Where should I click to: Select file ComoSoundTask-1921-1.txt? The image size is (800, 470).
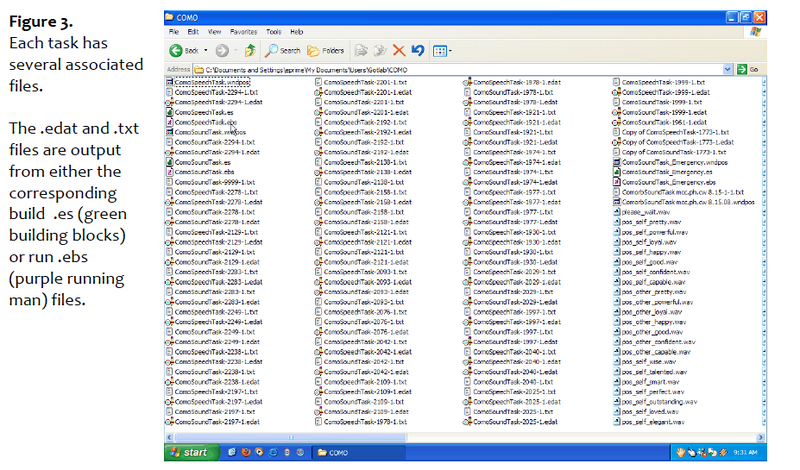pyautogui.click(x=508, y=132)
